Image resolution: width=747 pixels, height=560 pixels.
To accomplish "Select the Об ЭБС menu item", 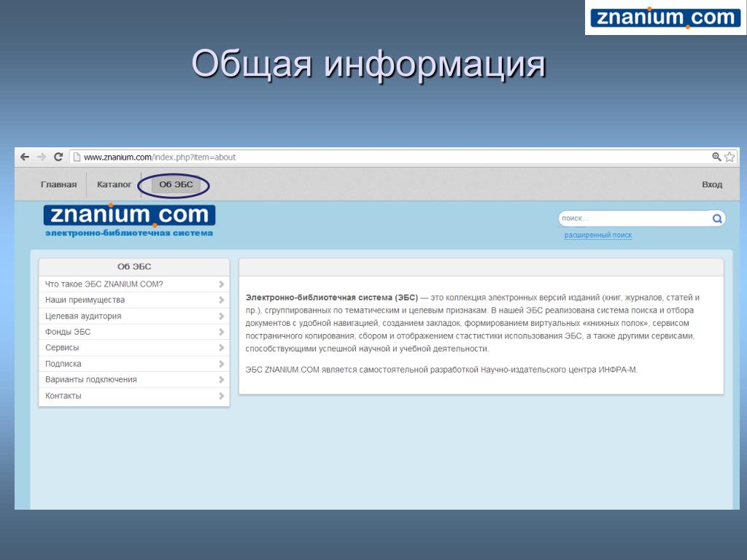I will (176, 184).
